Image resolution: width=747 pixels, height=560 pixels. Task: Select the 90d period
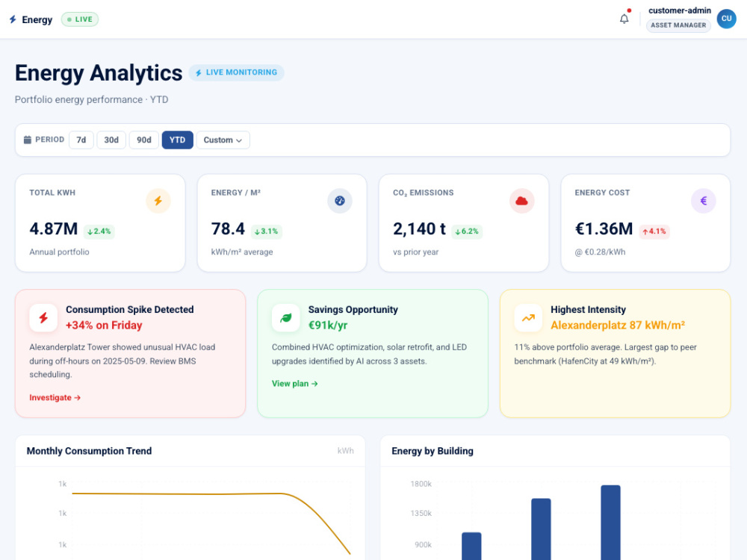coord(144,140)
